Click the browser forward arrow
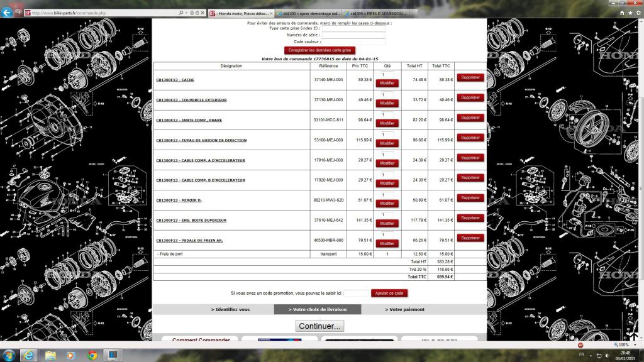 (18, 13)
